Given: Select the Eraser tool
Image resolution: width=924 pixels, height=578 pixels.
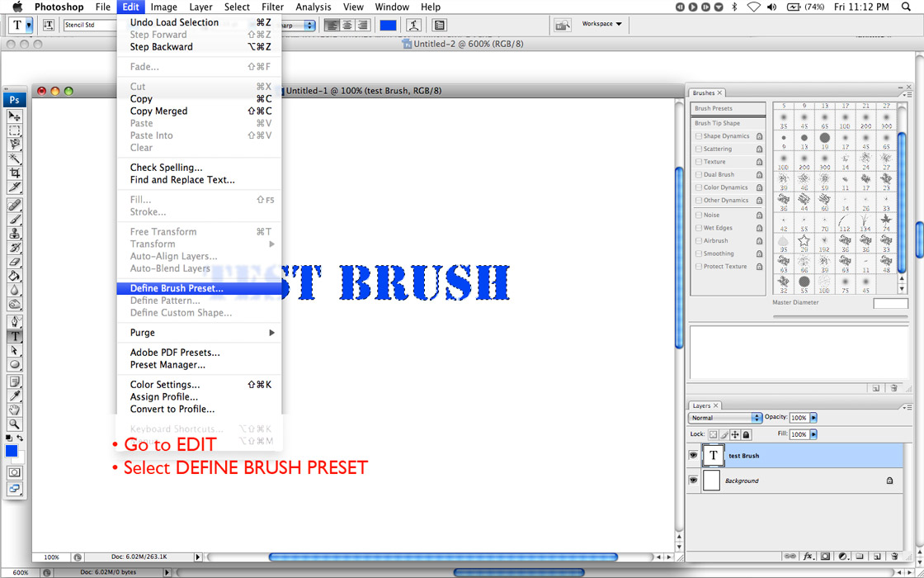Looking at the screenshot, I should click(15, 261).
